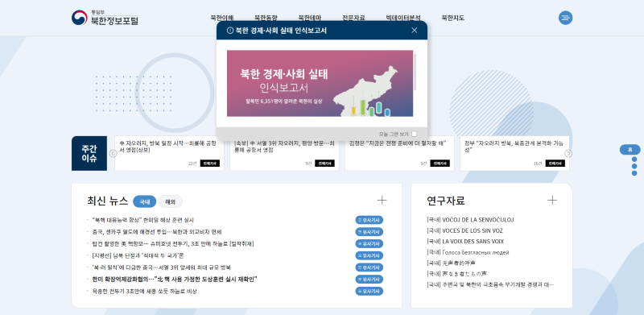
Task: Click the 북한정보포털 logo
Action: 105,18
